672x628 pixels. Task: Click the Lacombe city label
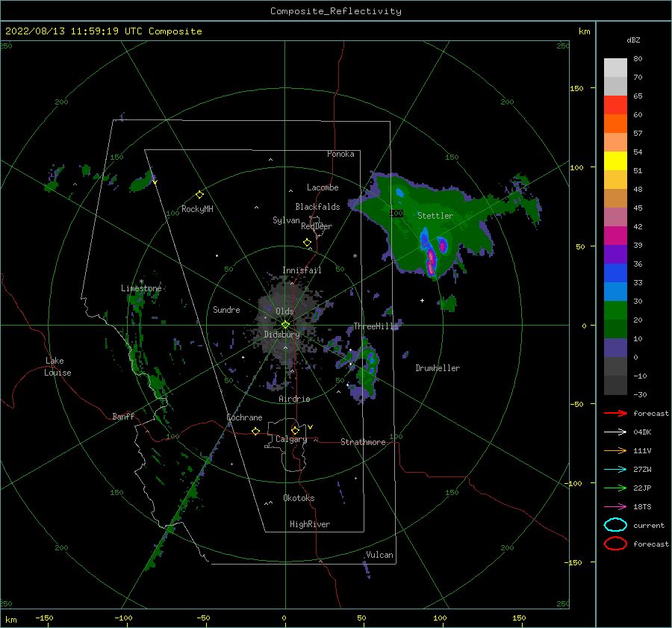323,187
